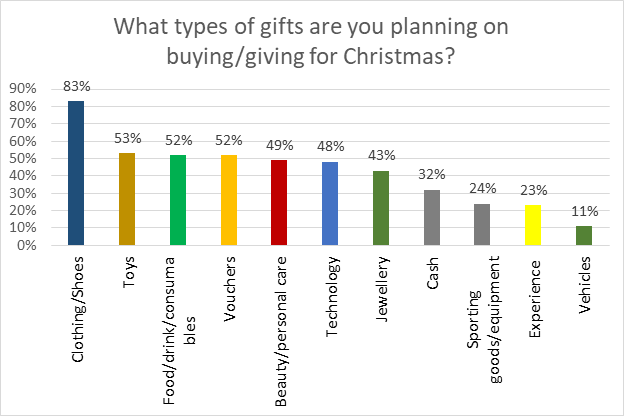Click the red Beauty/personal care bar
Screen dimensions: 624x416
(279, 202)
